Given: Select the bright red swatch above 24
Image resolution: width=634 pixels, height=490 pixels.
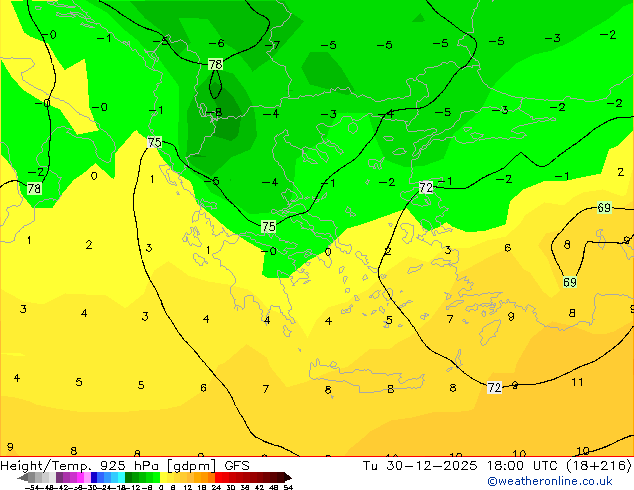Looking at the screenshot, I should click(x=218, y=478).
